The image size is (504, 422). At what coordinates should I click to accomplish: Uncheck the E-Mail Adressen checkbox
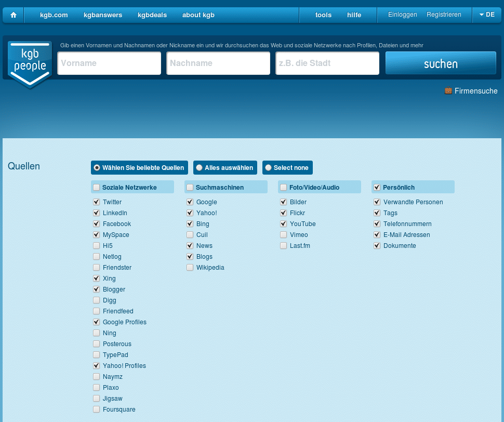[377, 234]
